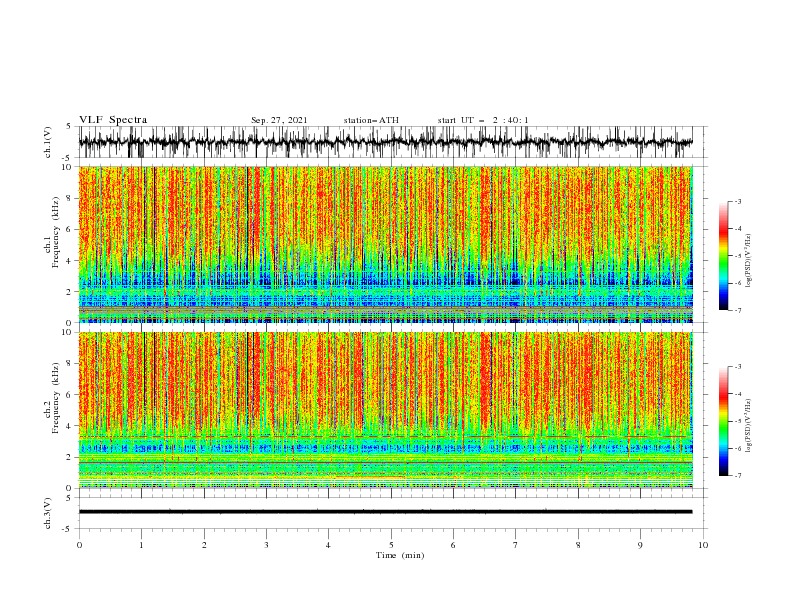Click time axis tick label "4"

click(328, 545)
